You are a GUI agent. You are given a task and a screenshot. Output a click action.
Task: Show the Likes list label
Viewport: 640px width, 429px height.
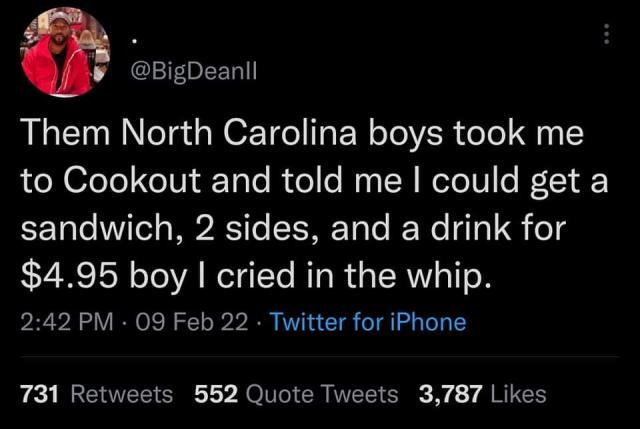(518, 393)
